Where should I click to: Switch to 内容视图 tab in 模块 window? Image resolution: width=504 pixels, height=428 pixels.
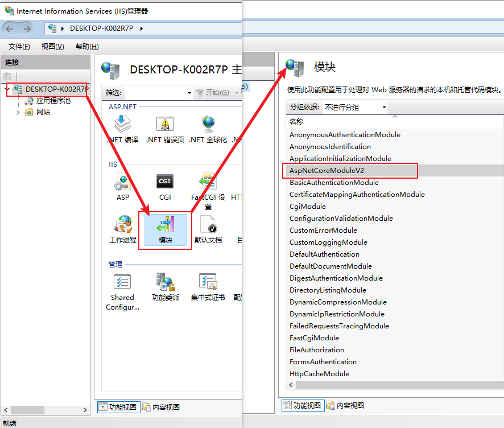(x=345, y=405)
